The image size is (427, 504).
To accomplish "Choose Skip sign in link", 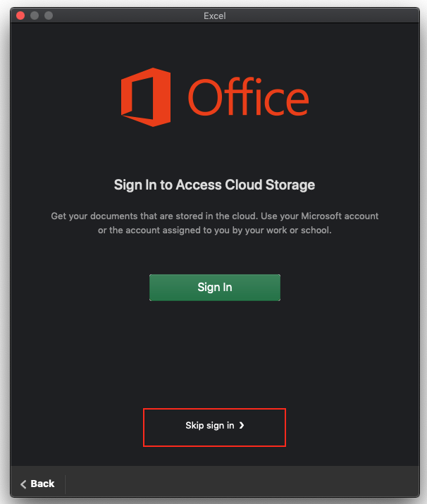I will point(215,426).
